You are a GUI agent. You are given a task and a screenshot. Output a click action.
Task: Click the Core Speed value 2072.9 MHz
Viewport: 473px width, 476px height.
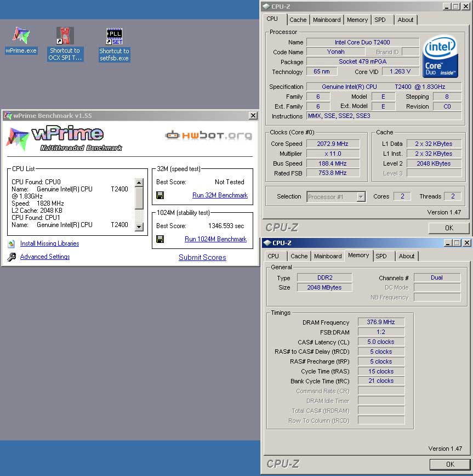tap(333, 144)
